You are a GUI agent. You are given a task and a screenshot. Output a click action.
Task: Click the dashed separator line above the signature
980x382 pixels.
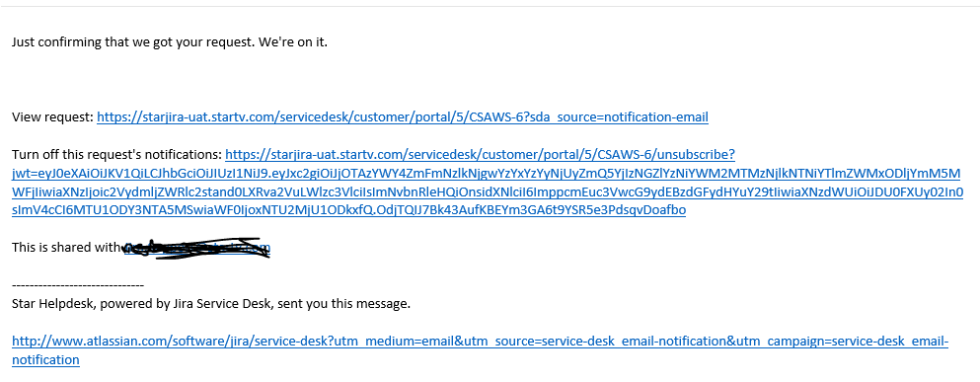[78, 285]
